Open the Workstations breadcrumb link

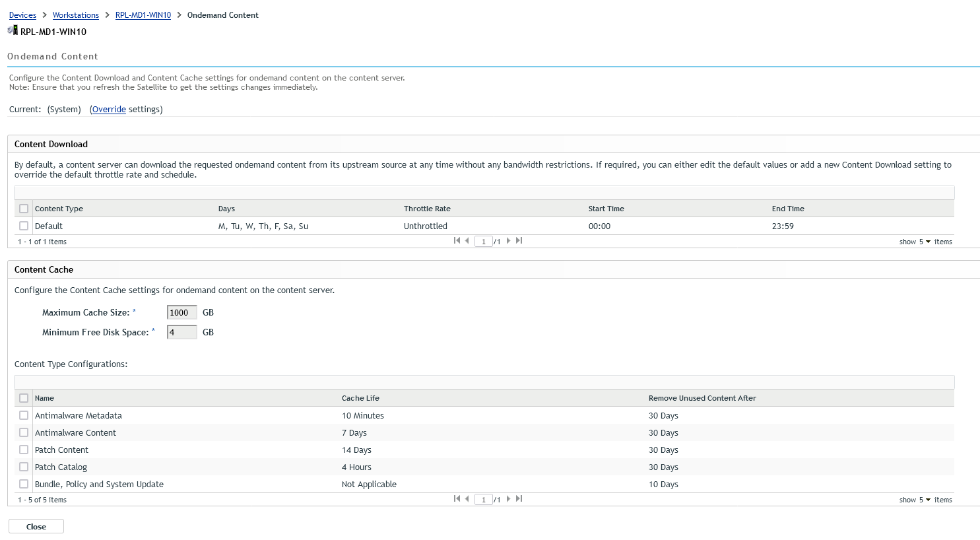pos(75,15)
